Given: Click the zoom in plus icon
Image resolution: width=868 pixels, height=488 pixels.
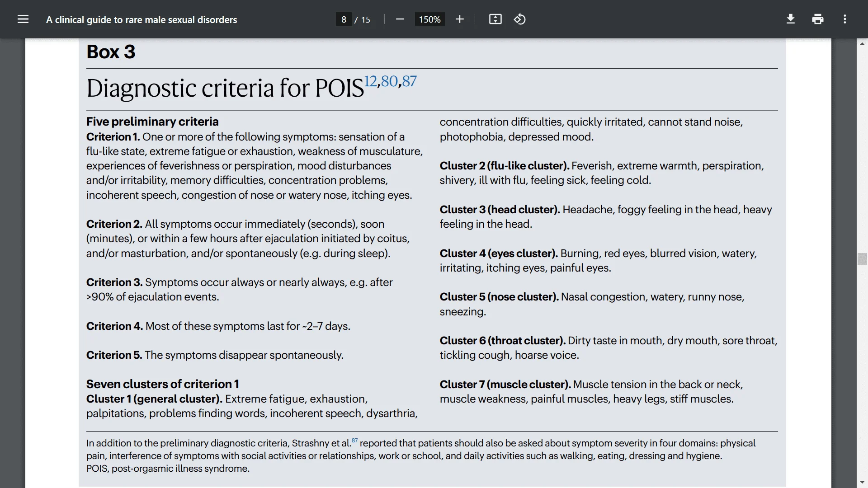Looking at the screenshot, I should point(460,19).
